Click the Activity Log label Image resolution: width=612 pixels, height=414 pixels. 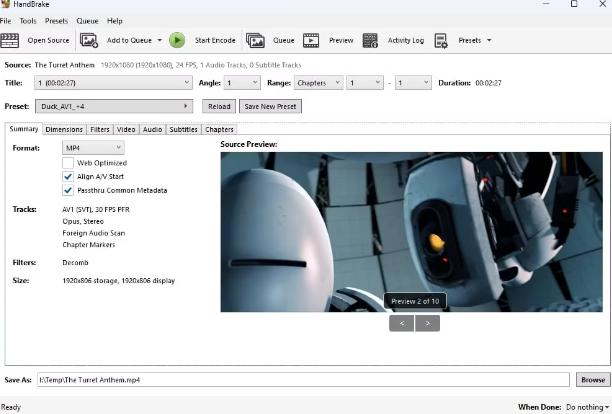pyautogui.click(x=406, y=41)
